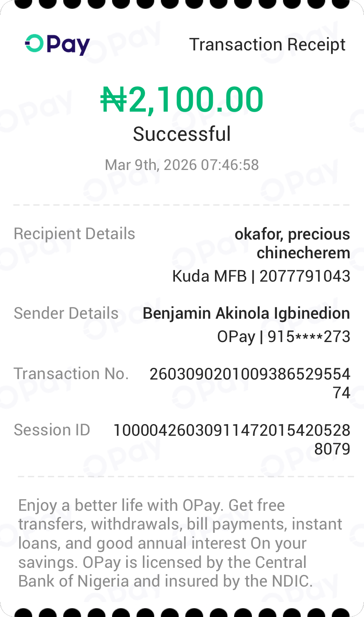Select the Session ID number value

tap(232, 439)
